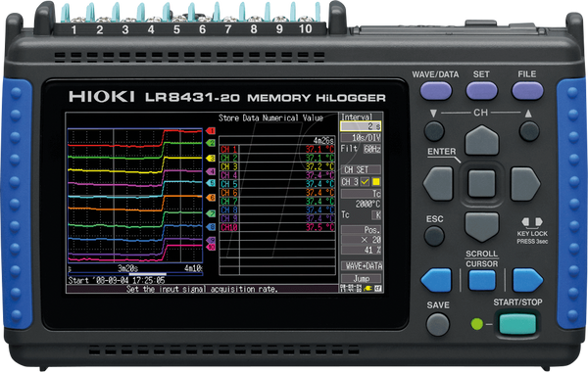Select the orange channel 6 waveform marker
Image resolution: width=588 pixels, height=372 pixels.
pyautogui.click(x=211, y=198)
